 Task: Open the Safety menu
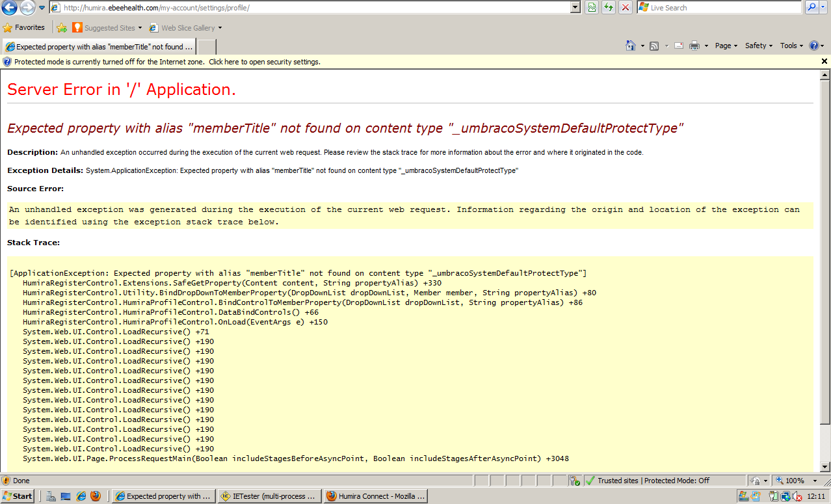click(x=759, y=46)
